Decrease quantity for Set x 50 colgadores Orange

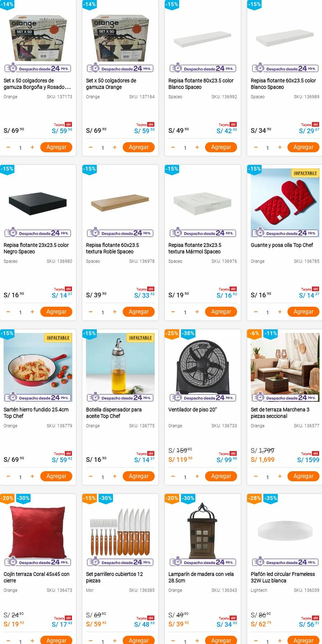pos(91,147)
